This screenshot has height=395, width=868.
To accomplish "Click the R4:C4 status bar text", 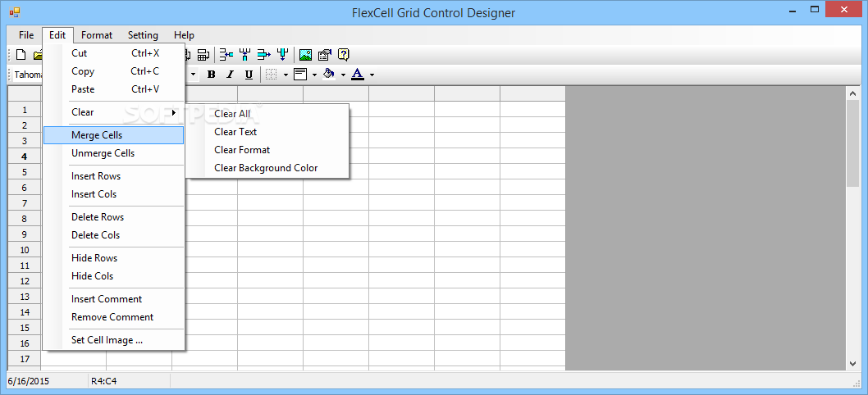I will (103, 381).
